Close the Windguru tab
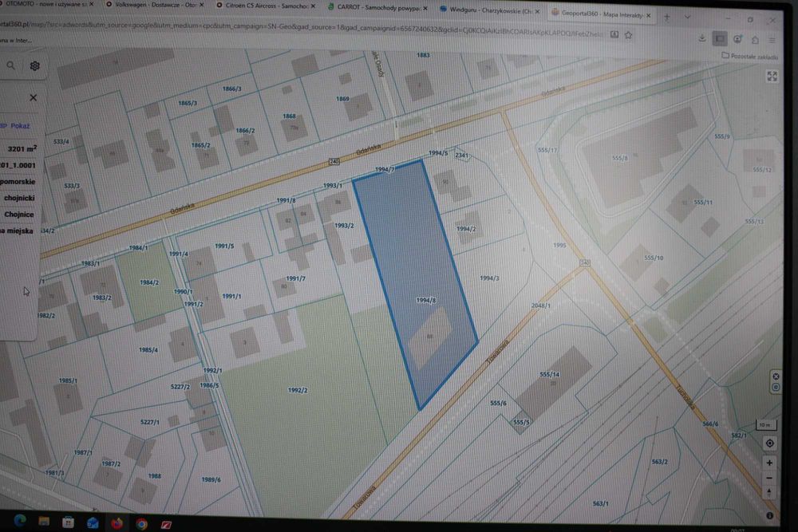798x532 pixels. pos(537,11)
